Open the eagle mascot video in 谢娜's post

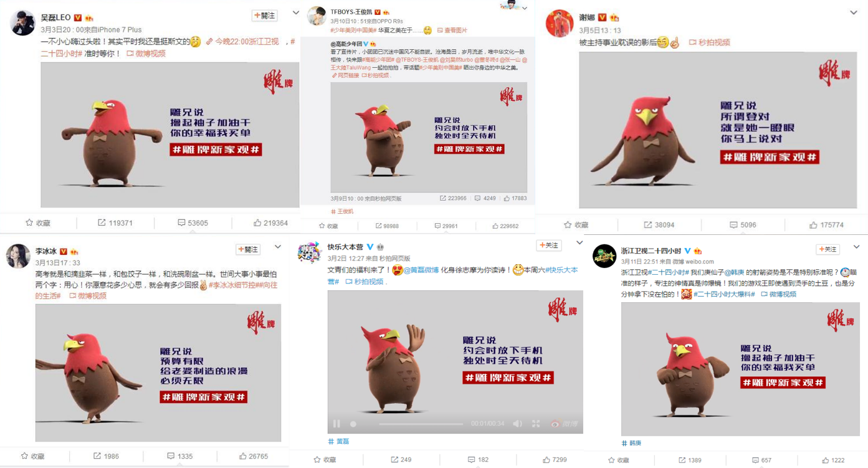(718, 130)
